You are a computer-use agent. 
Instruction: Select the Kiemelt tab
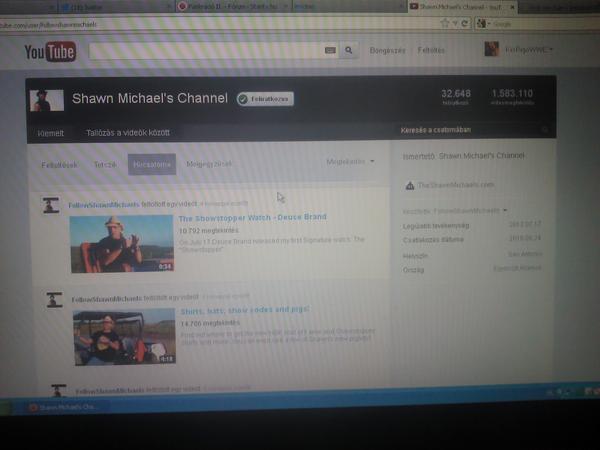[51, 133]
